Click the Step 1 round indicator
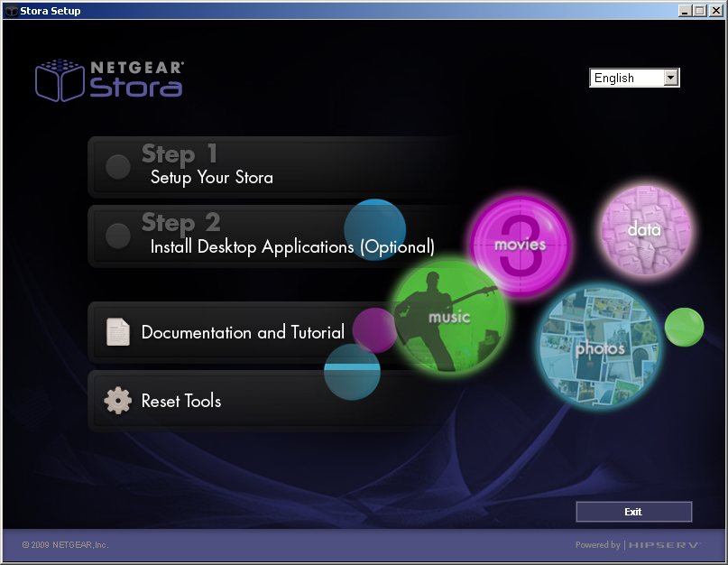Image resolution: width=728 pixels, height=565 pixels. (118, 167)
